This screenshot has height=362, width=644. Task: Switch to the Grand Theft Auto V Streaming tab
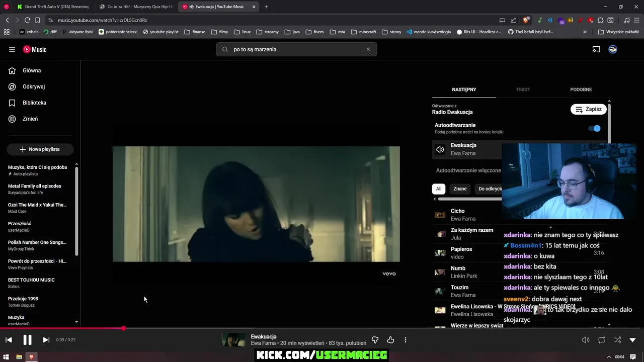point(53,7)
